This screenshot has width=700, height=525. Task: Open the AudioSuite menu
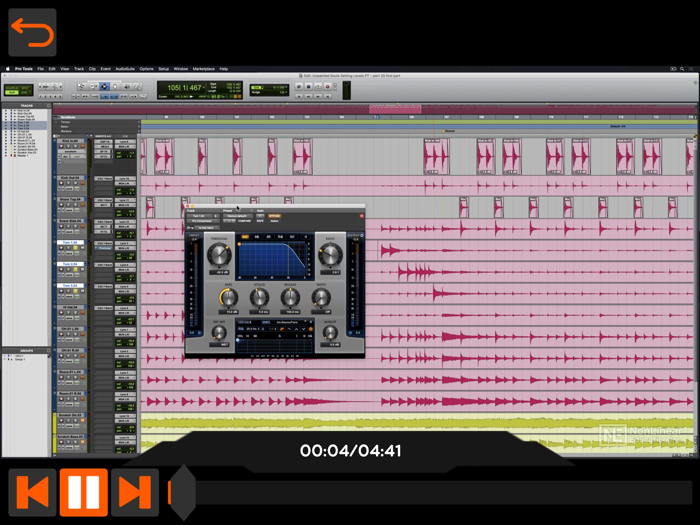click(x=125, y=69)
